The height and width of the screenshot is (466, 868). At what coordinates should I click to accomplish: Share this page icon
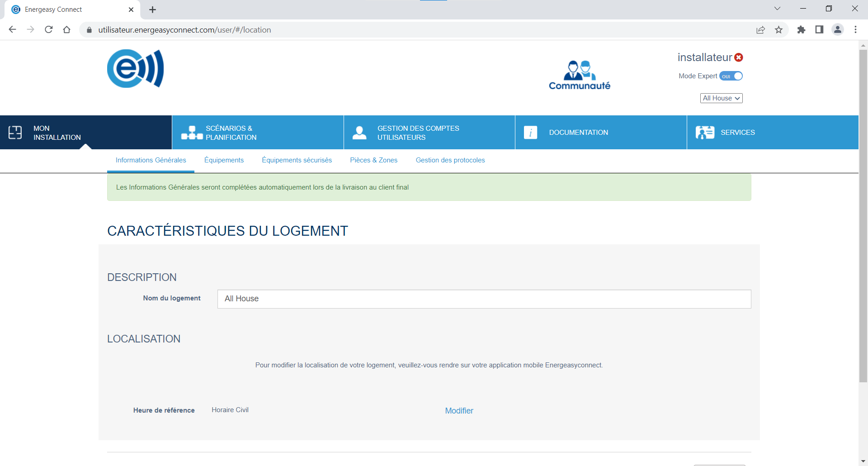(761, 30)
